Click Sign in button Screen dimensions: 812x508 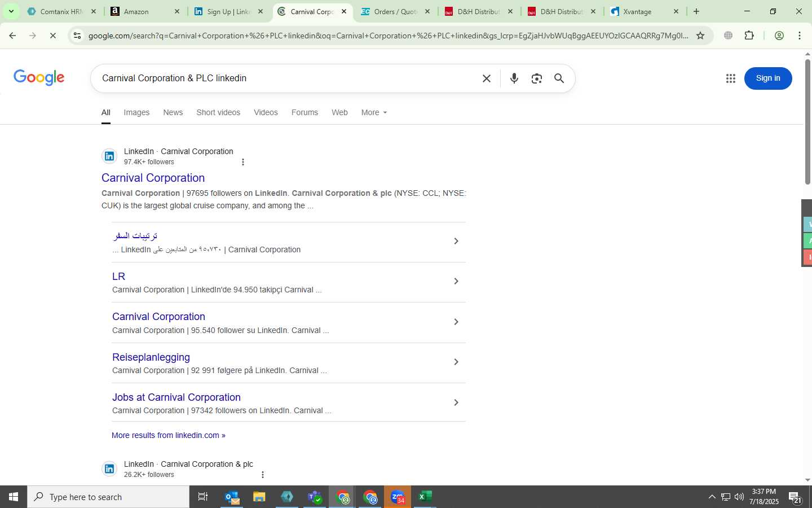pyautogui.click(x=768, y=78)
